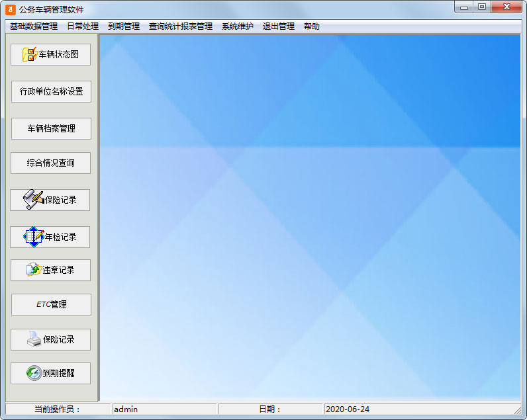
Task: Click the orange app icon in title bar
Action: pos(11,9)
